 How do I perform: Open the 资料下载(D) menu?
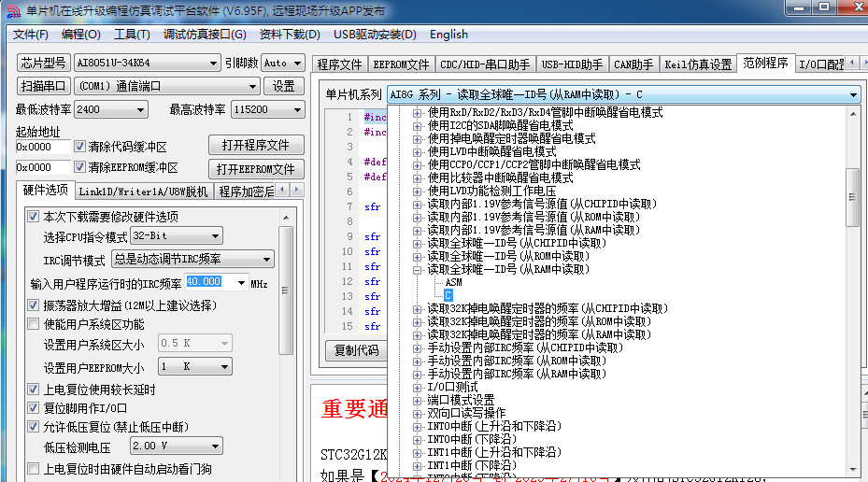coord(290,35)
